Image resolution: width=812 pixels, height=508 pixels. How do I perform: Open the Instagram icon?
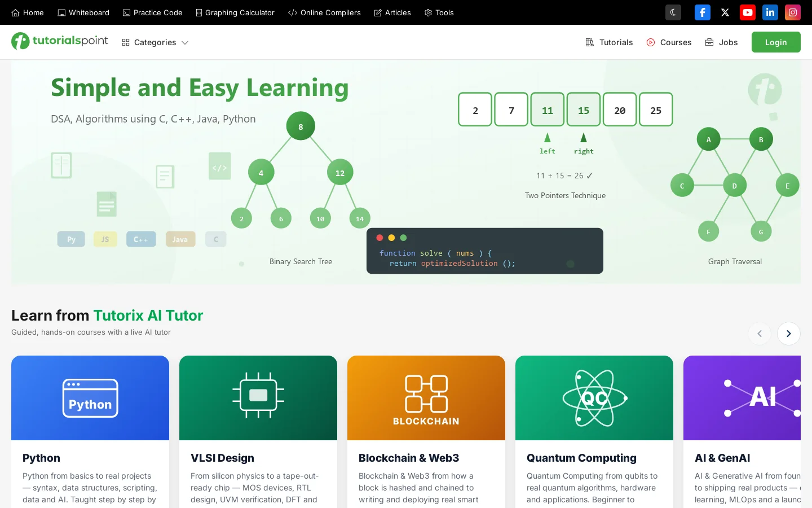coord(793,12)
